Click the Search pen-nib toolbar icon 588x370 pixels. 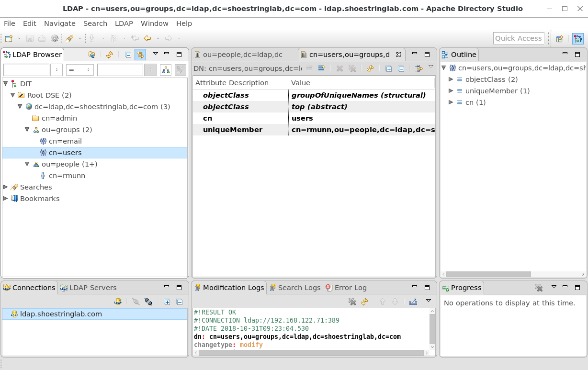[x=70, y=38]
